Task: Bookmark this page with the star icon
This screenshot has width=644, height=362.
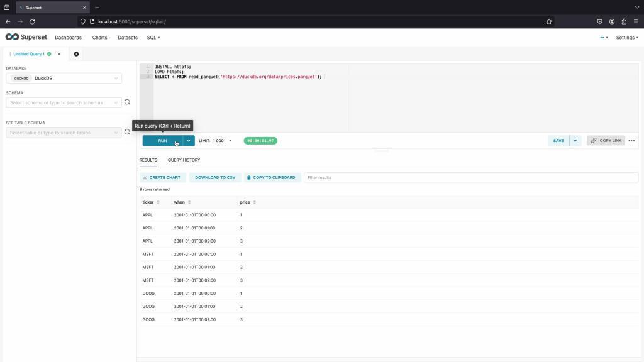Action: tap(549, 21)
